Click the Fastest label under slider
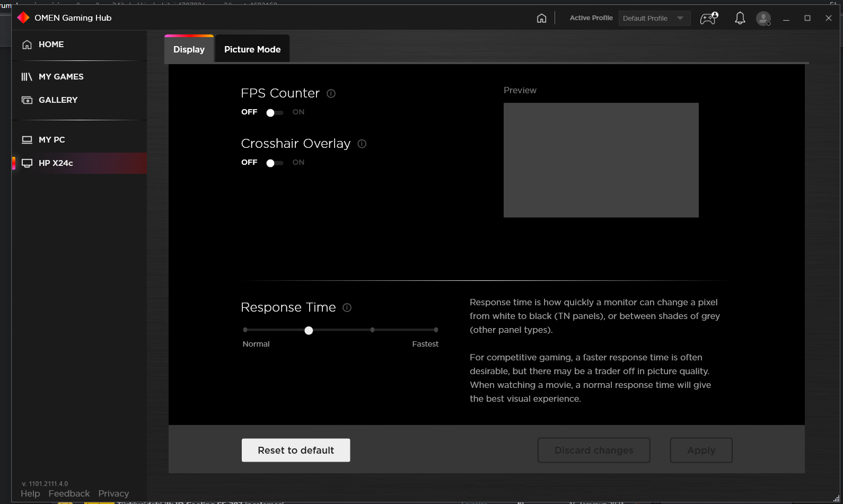The height and width of the screenshot is (504, 843). [x=425, y=344]
